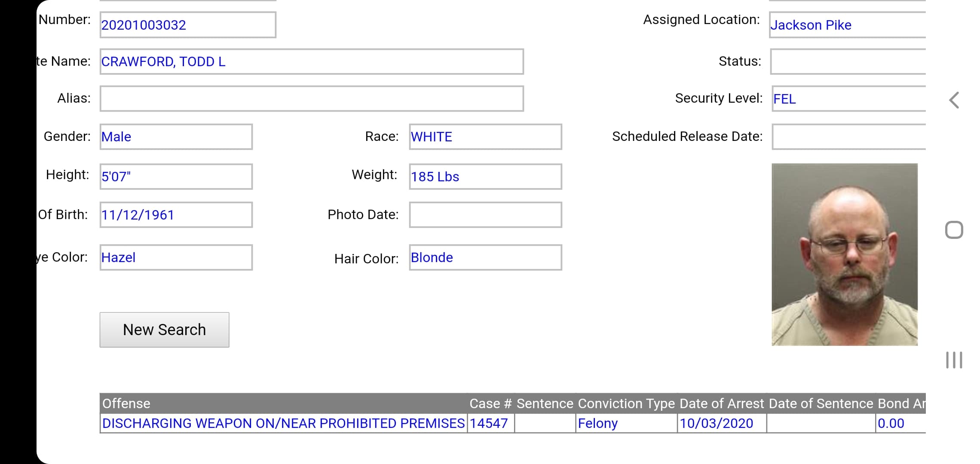Open recent apps via three-bar icon
The image size is (980, 464).
pyautogui.click(x=954, y=360)
